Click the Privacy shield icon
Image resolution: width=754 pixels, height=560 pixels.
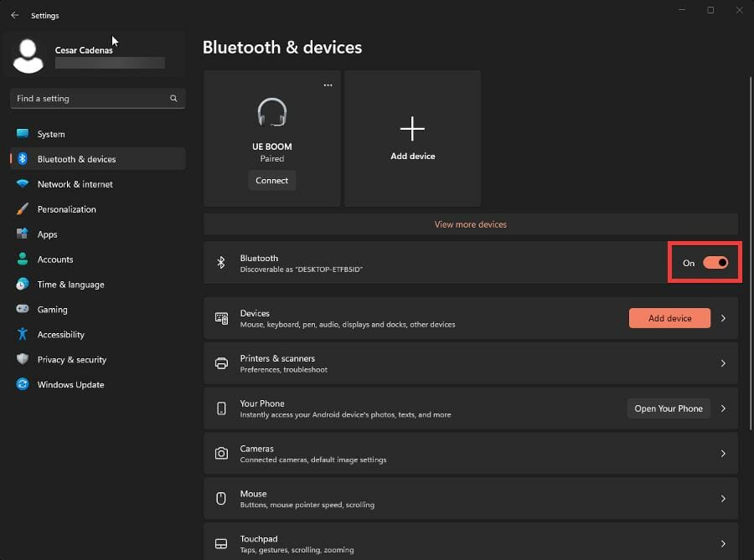coord(23,359)
